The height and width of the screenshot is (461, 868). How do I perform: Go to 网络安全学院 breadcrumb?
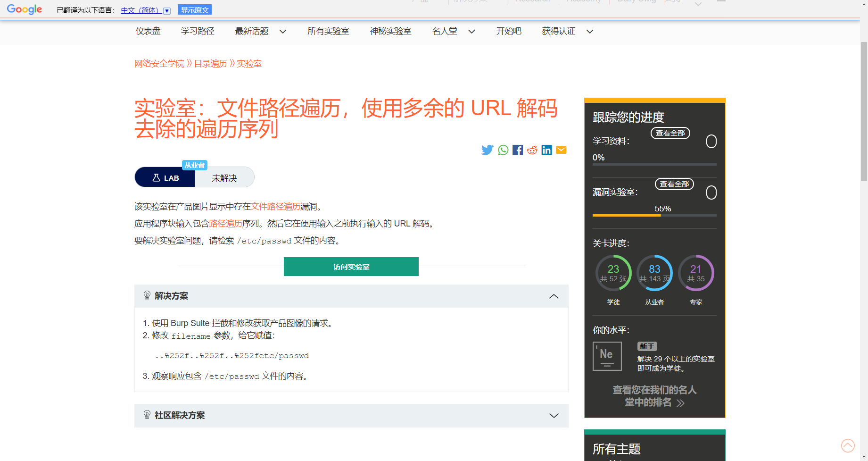(x=159, y=63)
